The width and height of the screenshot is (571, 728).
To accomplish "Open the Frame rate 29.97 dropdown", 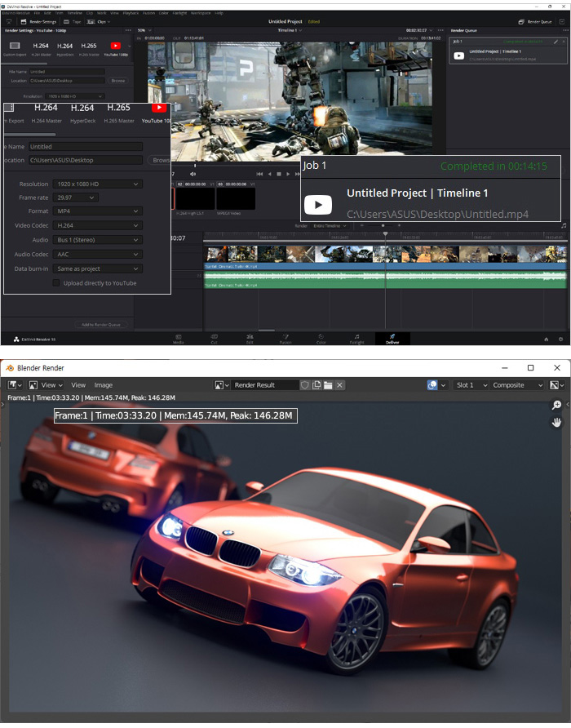I will [x=75, y=198].
